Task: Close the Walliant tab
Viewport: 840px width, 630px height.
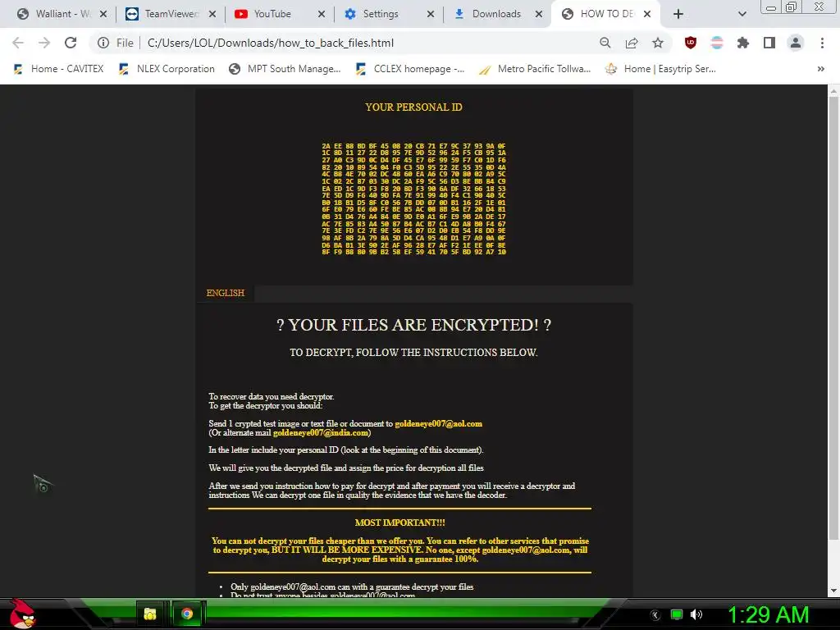Action: pos(103,14)
